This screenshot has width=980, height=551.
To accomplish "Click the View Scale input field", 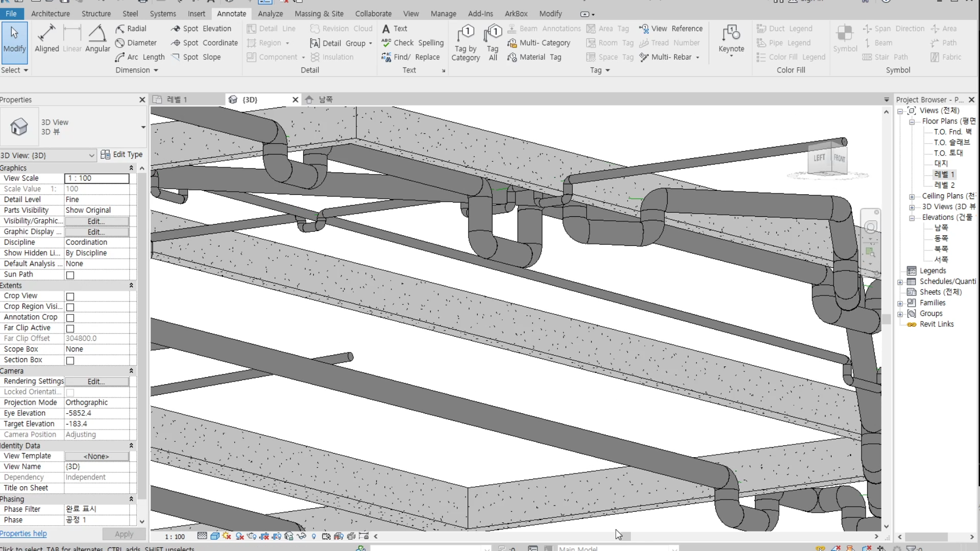I will pyautogui.click(x=96, y=178).
